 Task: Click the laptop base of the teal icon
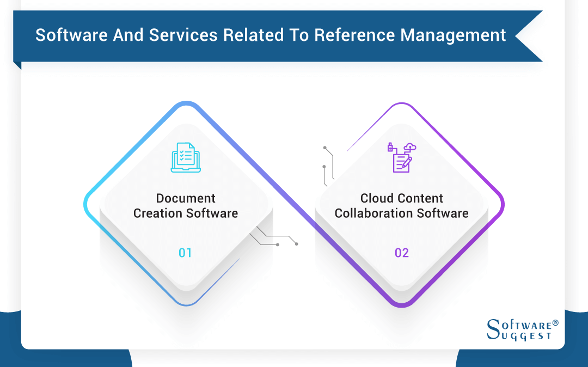click(185, 169)
